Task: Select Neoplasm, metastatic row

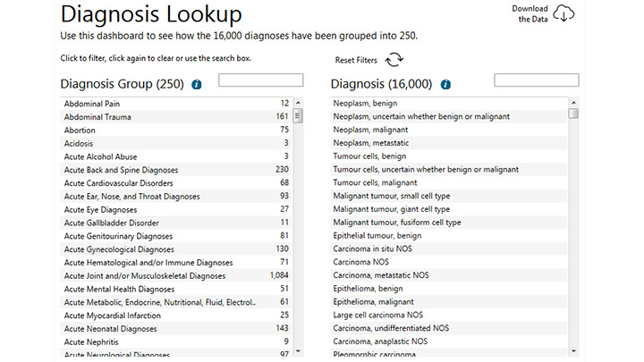Action: [x=449, y=143]
